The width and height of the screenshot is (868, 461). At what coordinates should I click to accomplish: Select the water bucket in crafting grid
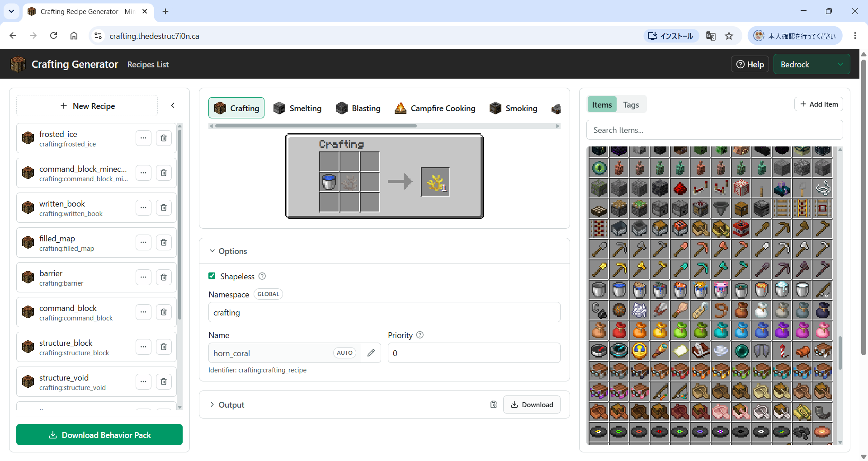tap(329, 182)
